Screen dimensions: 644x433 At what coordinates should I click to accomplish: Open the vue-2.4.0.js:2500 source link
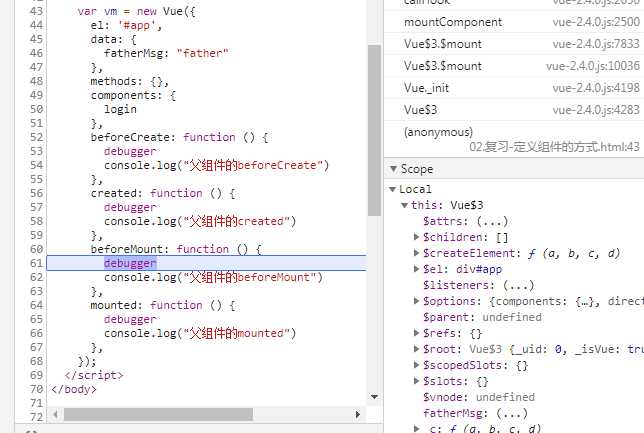[x=596, y=22]
